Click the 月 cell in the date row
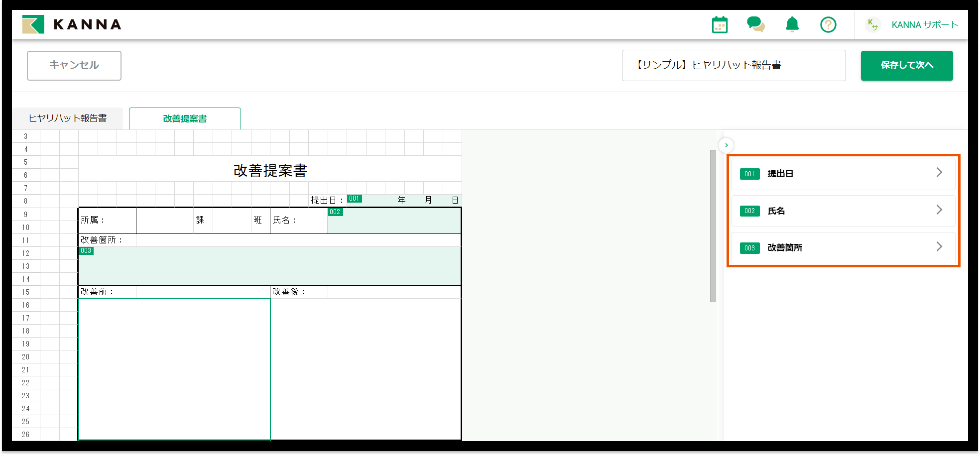This screenshot has width=980, height=455. tap(428, 200)
